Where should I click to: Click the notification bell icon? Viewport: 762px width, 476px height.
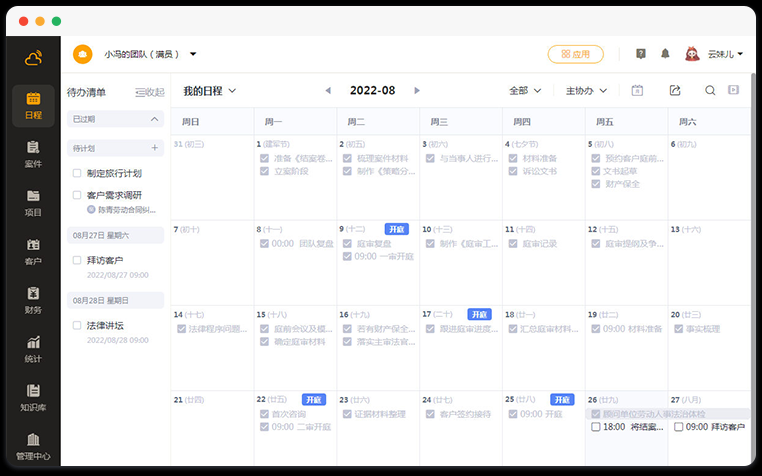point(665,54)
